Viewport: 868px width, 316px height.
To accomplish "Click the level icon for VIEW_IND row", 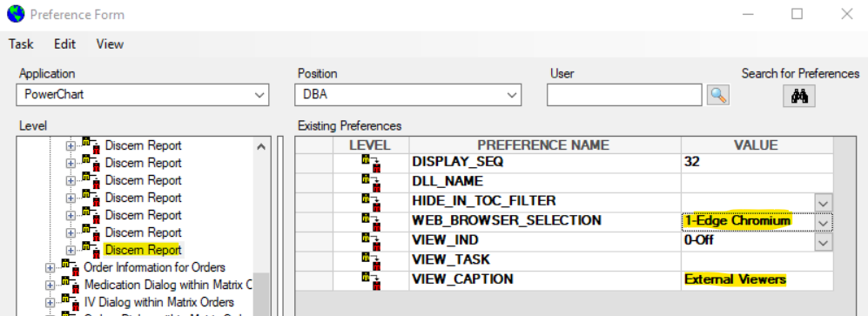I will pyautogui.click(x=371, y=241).
